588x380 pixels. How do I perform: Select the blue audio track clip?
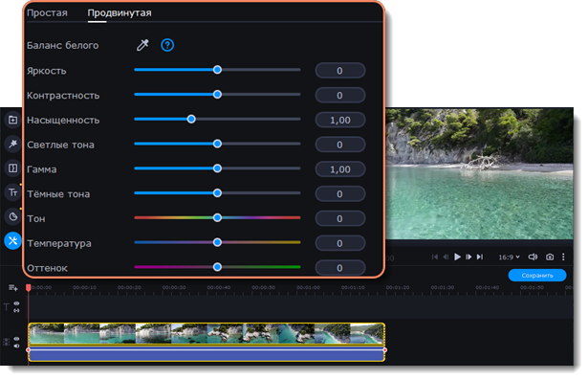click(x=207, y=354)
